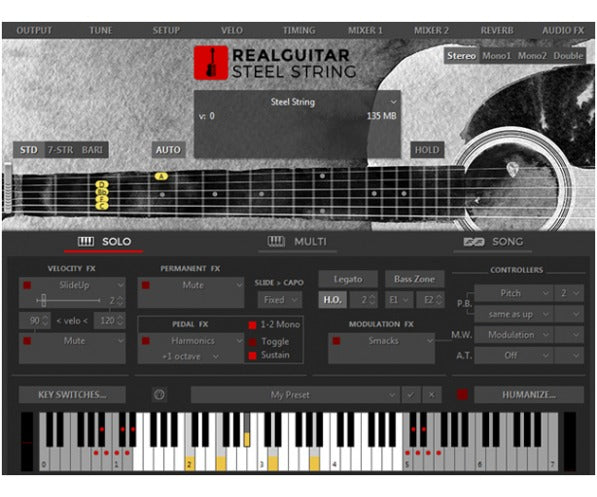Open the Slide Capo Fixed dropdown

tap(280, 300)
